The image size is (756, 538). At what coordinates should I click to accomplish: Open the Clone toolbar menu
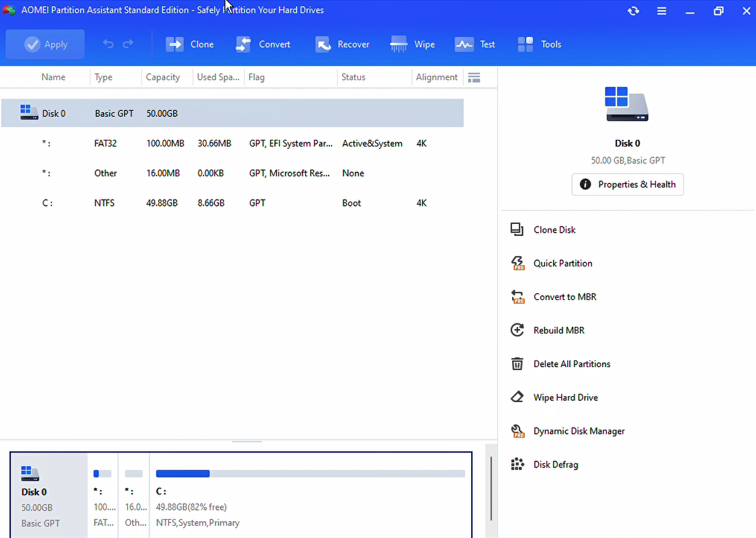pyautogui.click(x=190, y=44)
